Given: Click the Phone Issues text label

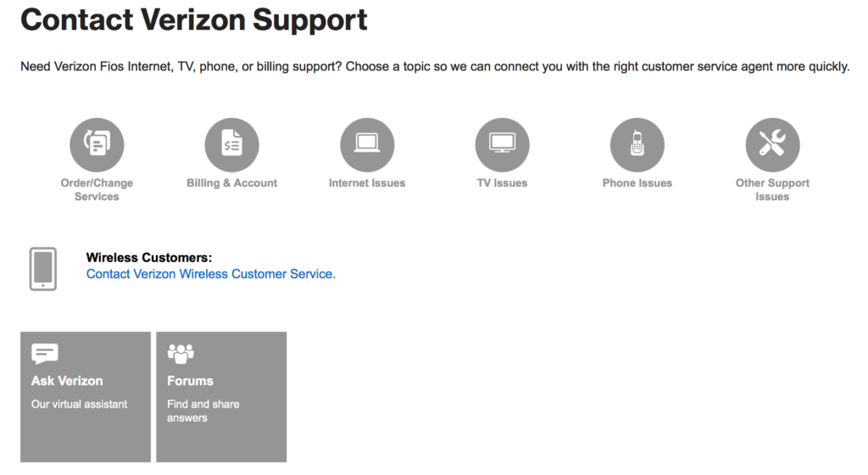Looking at the screenshot, I should tap(637, 183).
